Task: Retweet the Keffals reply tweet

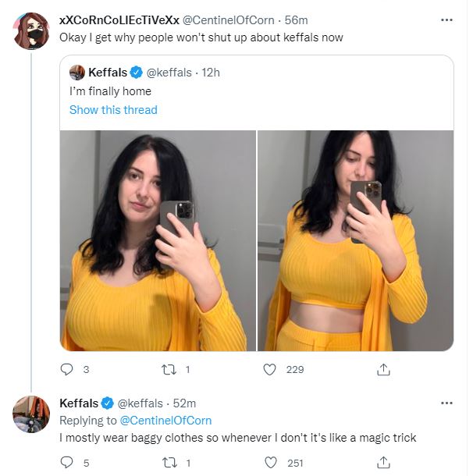Action: pos(169,463)
